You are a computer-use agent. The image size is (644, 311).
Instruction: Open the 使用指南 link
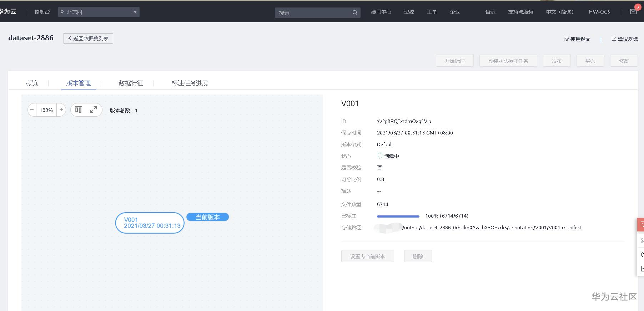click(x=580, y=39)
